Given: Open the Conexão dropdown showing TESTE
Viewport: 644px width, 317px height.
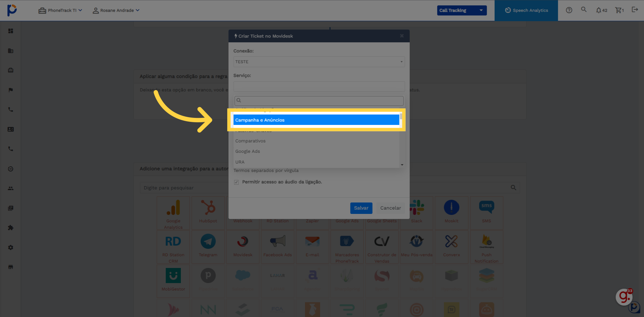Looking at the screenshot, I should pos(319,62).
